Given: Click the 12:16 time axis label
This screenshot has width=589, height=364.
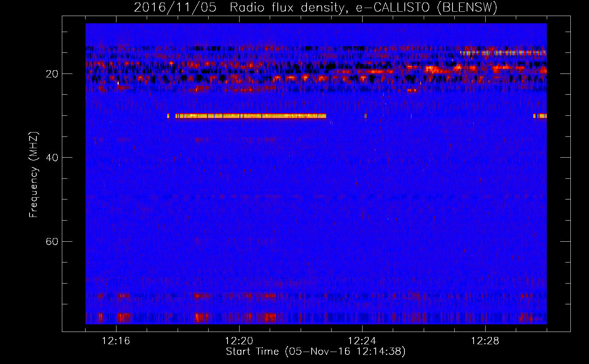Looking at the screenshot, I should pos(116,341).
